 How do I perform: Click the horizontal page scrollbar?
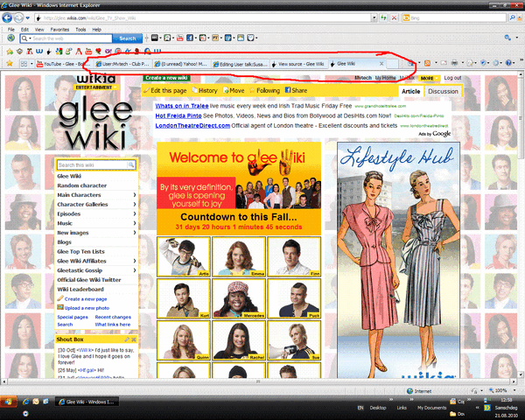point(259,381)
